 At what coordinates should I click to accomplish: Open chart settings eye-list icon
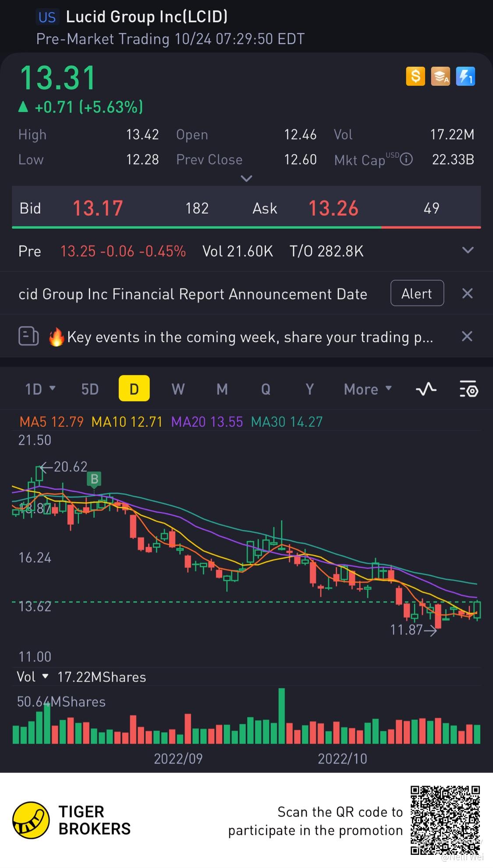click(468, 389)
